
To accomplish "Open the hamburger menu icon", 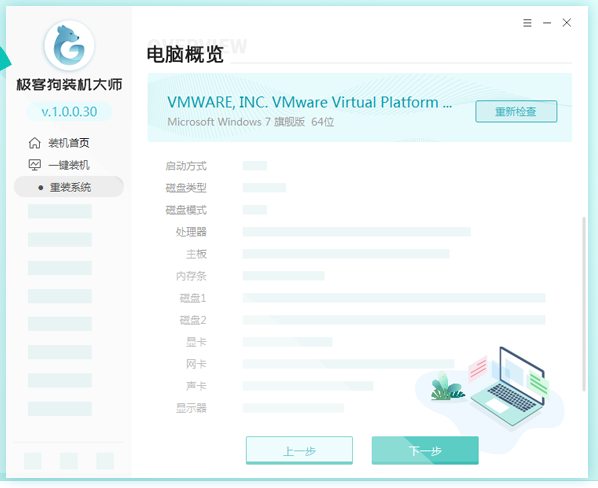I will [527, 23].
